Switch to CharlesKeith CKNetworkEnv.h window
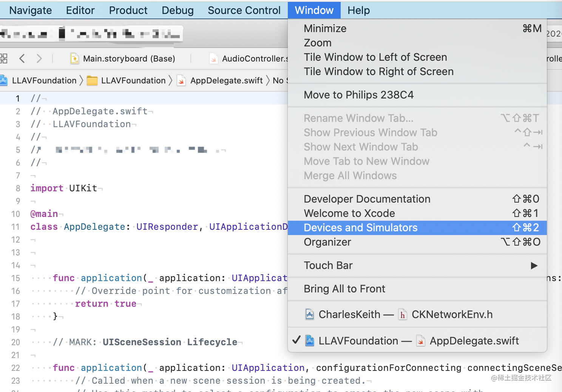The image size is (562, 392). [417, 314]
